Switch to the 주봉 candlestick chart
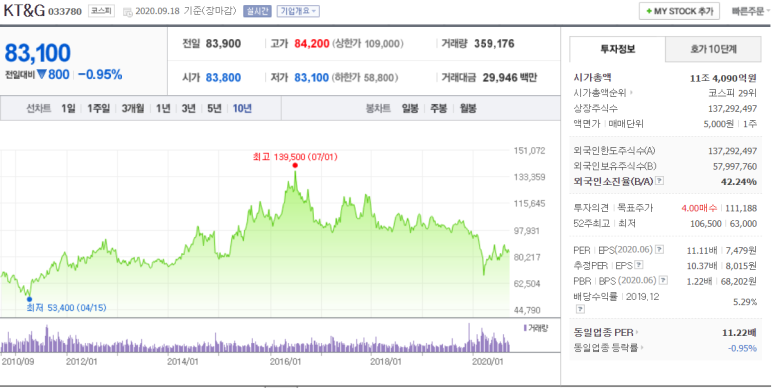 (439, 108)
